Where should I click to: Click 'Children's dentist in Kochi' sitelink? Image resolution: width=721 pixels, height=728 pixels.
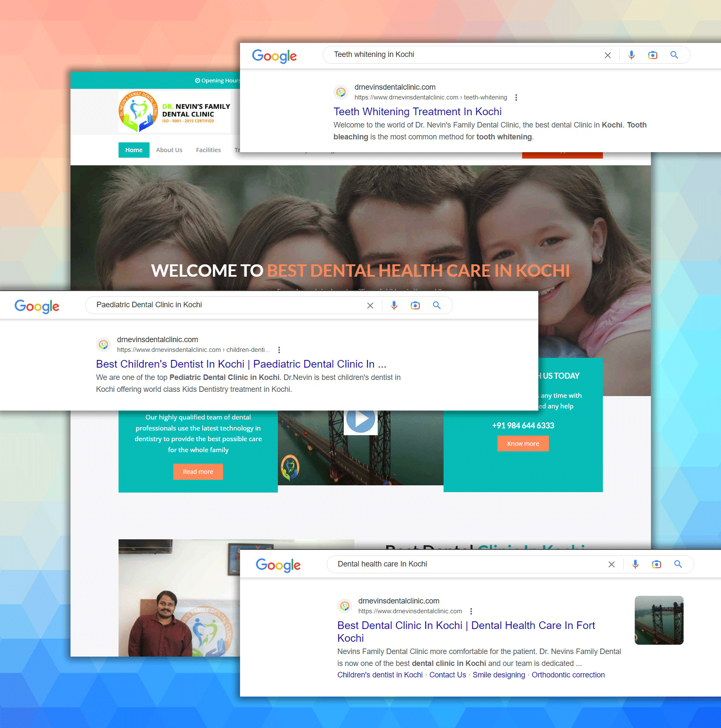tap(380, 675)
